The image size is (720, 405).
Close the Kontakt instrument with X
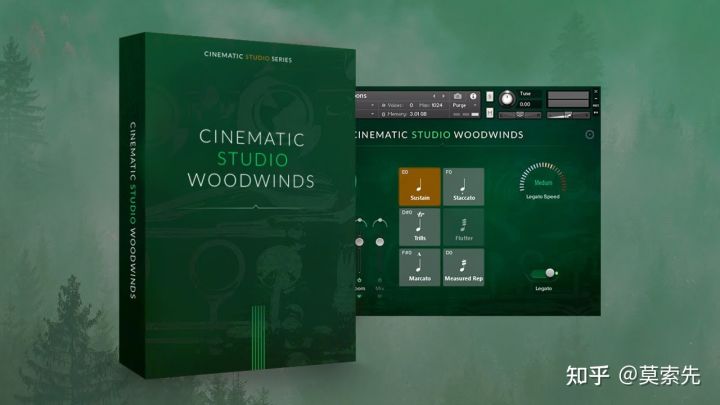(596, 92)
